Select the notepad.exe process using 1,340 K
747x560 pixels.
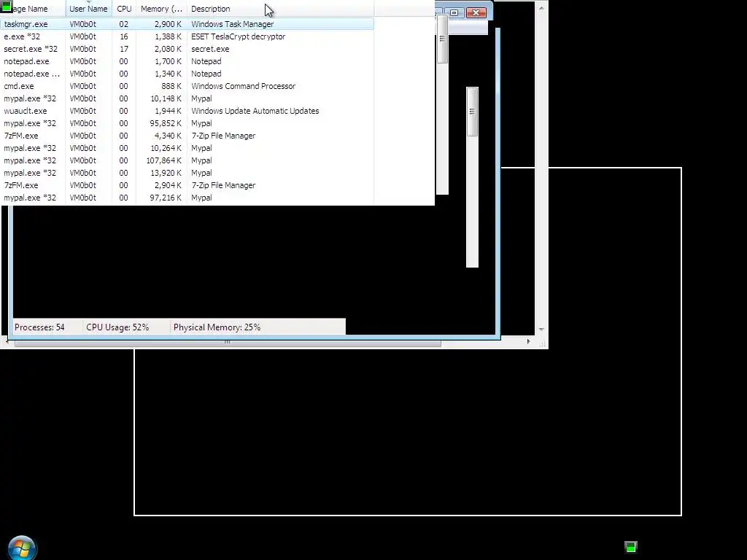[187, 74]
